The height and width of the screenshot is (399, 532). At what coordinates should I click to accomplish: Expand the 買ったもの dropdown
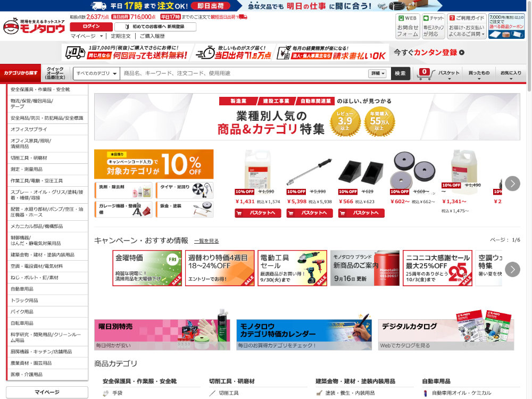pyautogui.click(x=479, y=73)
